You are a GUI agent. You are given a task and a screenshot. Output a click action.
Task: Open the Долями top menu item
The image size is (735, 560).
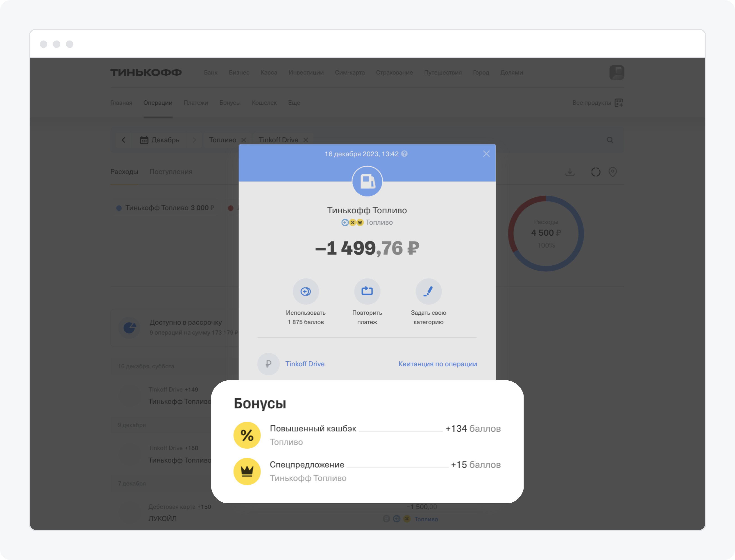tap(511, 72)
